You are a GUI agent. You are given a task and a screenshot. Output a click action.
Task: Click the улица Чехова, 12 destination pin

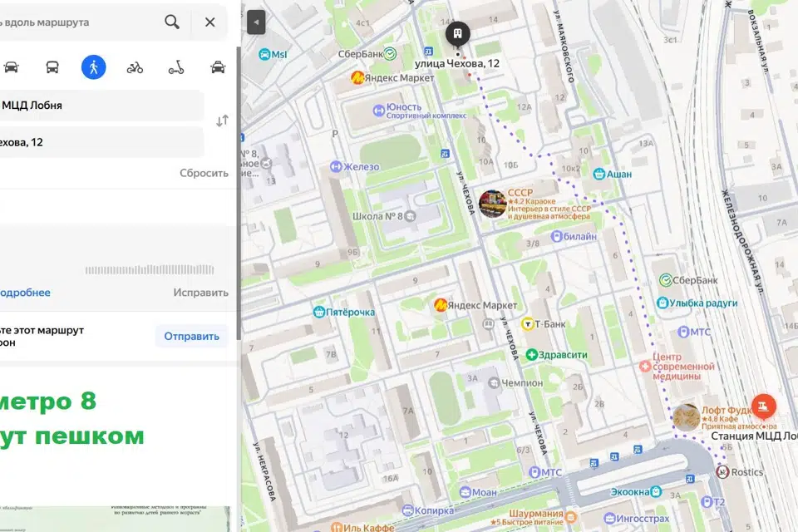click(x=457, y=34)
